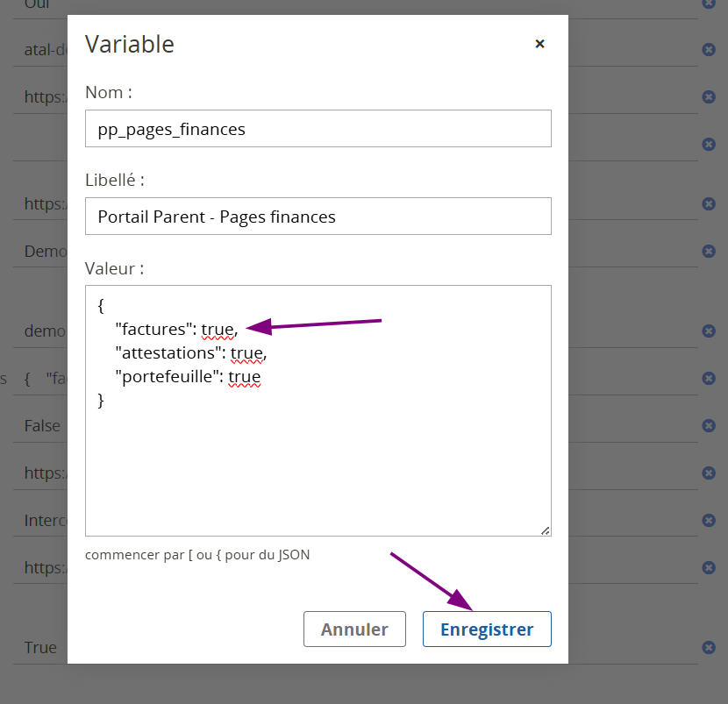
Task: Click the remove icon on the empty row below the first https row
Action: pyautogui.click(x=709, y=145)
